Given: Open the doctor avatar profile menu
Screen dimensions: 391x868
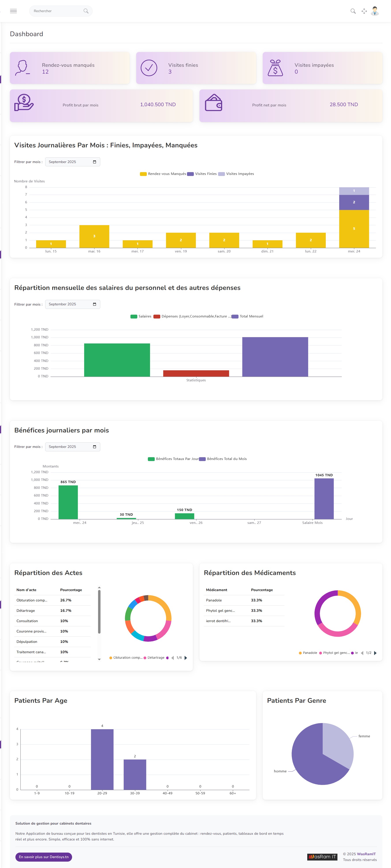Looking at the screenshot, I should [x=375, y=11].
